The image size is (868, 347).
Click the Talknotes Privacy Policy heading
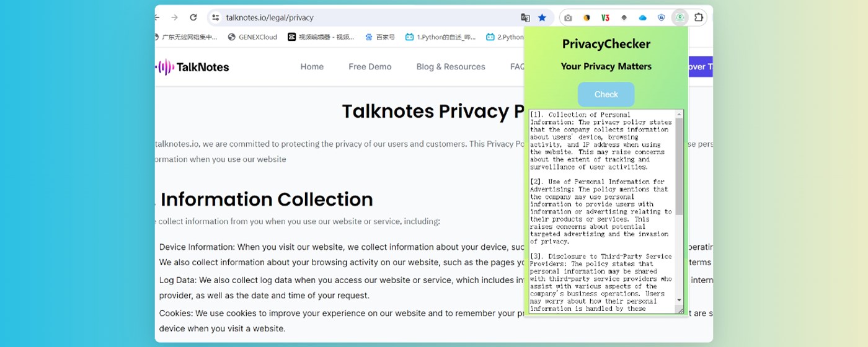click(434, 112)
